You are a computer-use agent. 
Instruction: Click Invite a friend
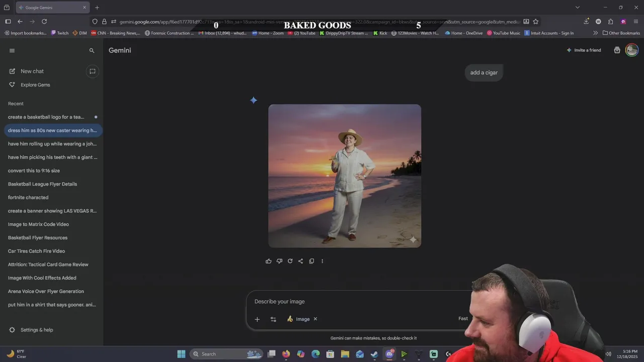584,50
